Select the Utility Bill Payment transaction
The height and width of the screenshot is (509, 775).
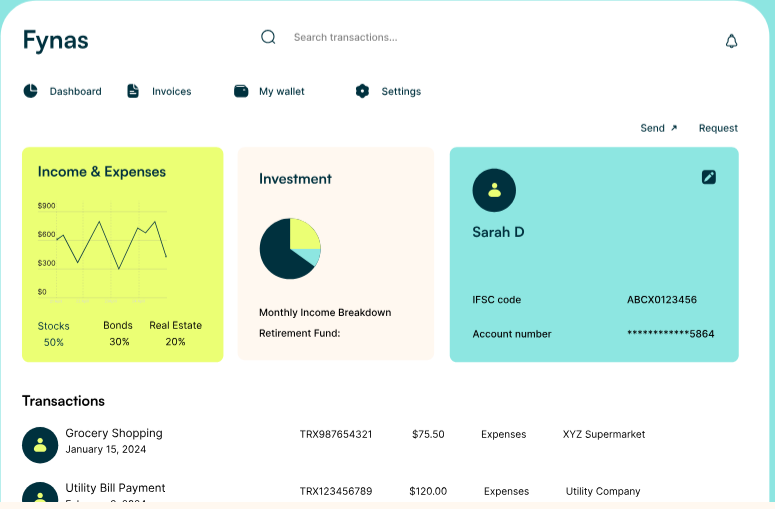pos(115,488)
